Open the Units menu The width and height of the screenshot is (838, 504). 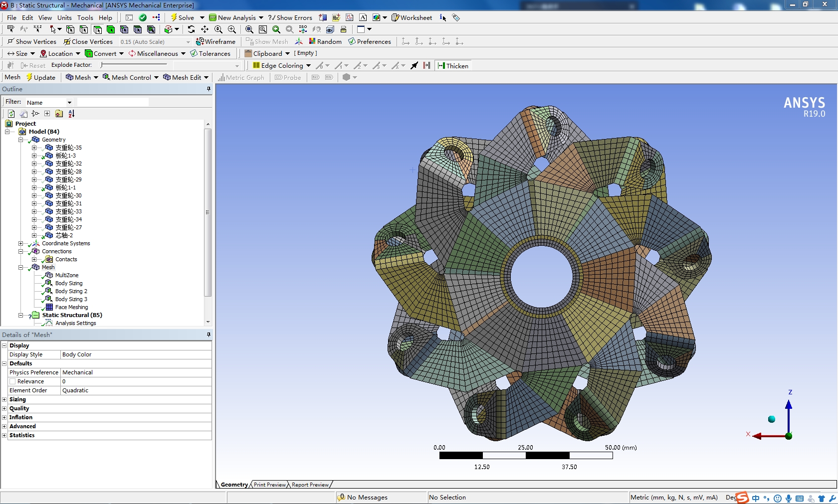point(64,17)
